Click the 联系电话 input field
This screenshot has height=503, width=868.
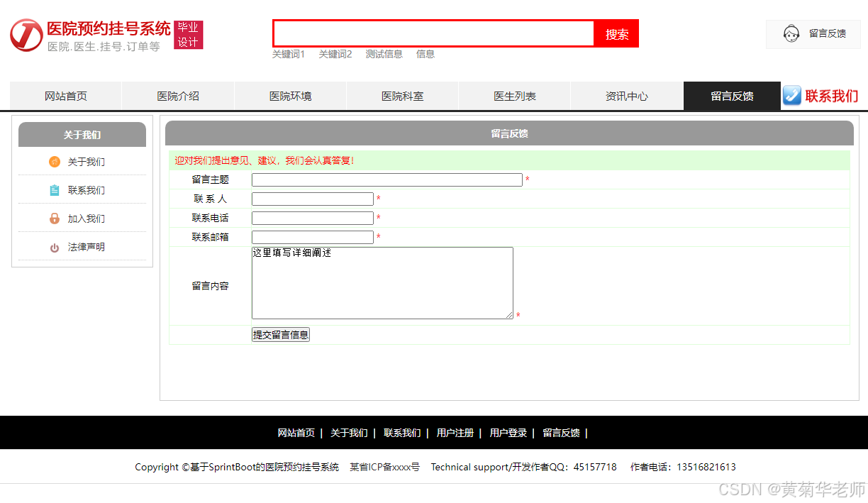coord(313,218)
